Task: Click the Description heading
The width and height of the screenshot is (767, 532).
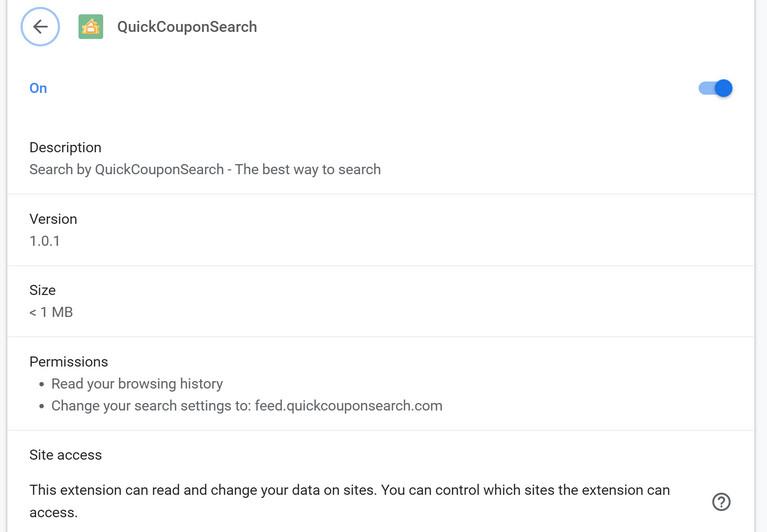Action: 65,147
